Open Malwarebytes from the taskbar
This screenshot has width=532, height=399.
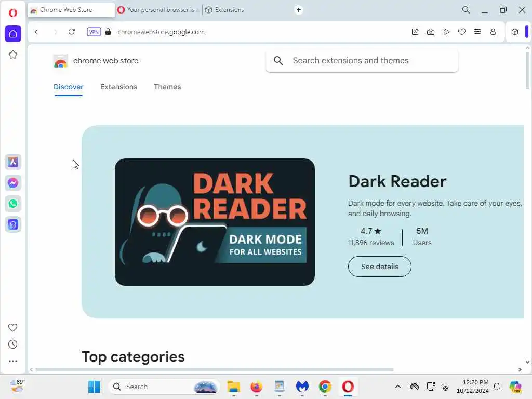point(302,387)
